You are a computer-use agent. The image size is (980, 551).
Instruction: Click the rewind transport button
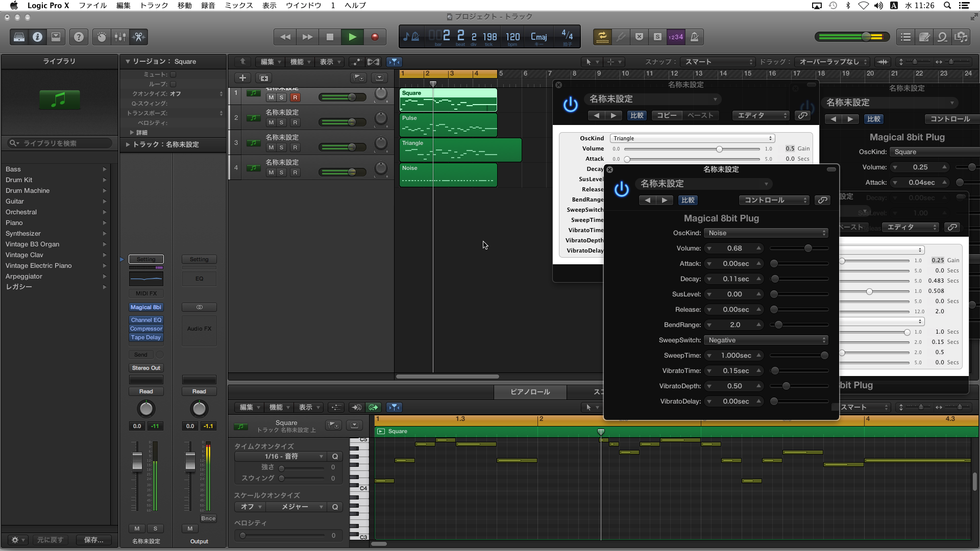285,37
